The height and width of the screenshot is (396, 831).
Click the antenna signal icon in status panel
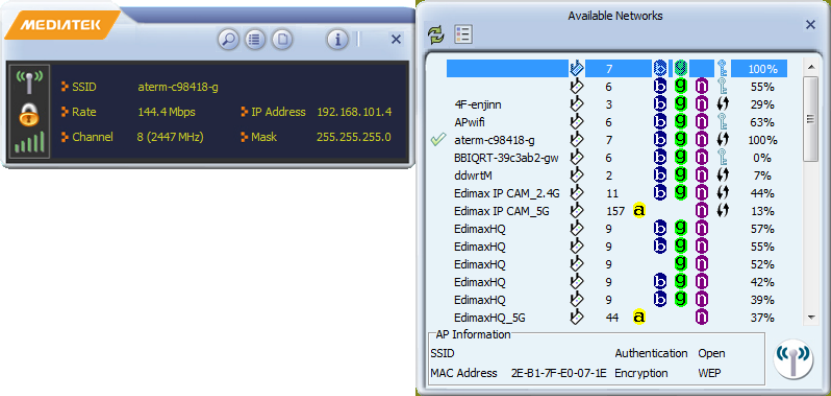point(29,82)
